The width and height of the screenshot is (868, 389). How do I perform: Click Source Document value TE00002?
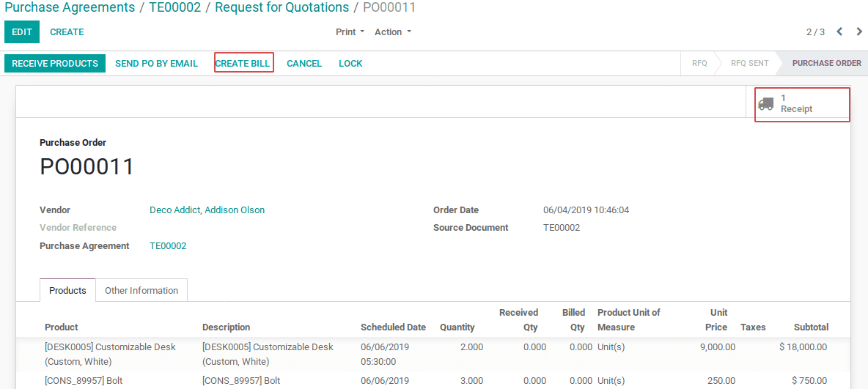562,227
